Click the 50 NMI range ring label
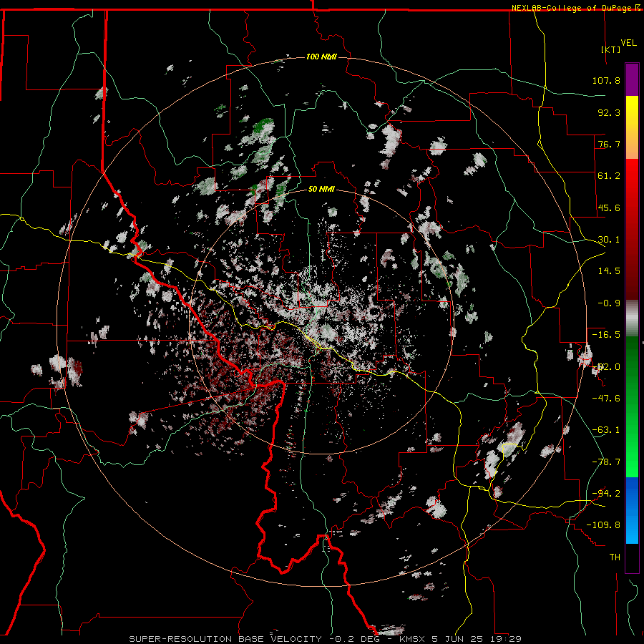This screenshot has width=644, height=644. coord(321,189)
